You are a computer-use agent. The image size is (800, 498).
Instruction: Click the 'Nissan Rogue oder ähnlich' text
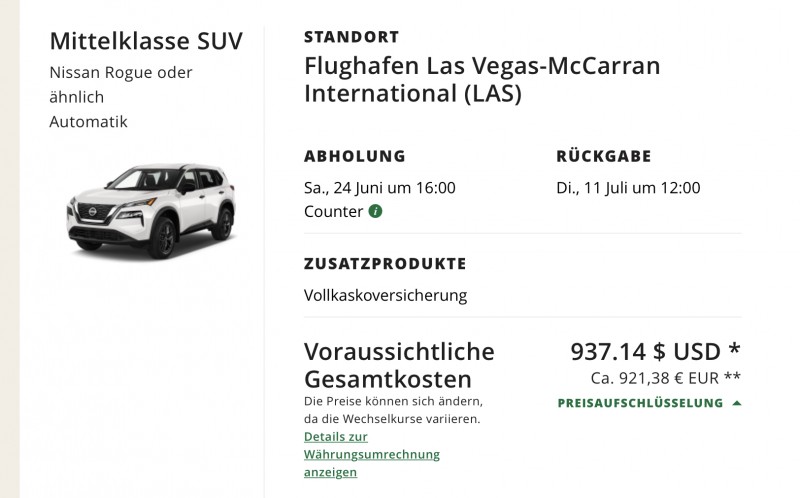coord(121,84)
